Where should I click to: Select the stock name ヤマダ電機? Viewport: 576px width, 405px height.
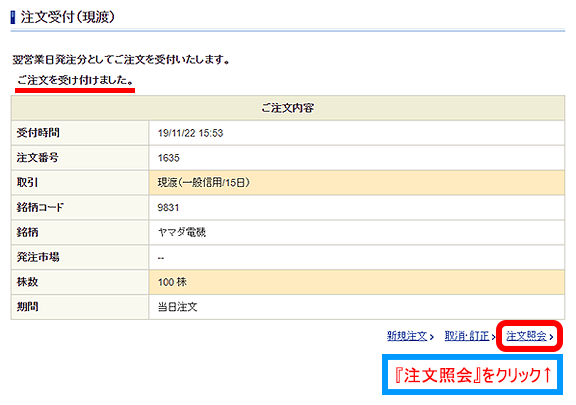coord(182,232)
